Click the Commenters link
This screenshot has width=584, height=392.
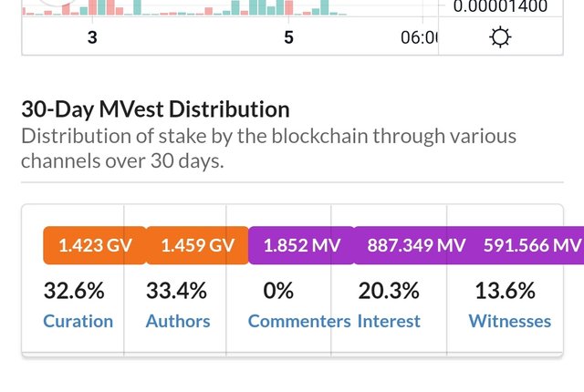299,321
